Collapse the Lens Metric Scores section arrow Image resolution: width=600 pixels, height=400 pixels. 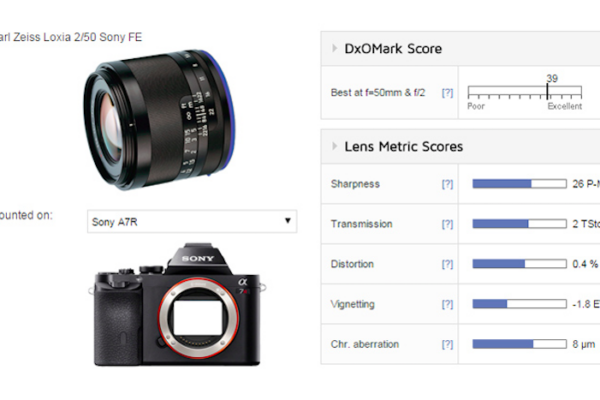click(x=334, y=146)
